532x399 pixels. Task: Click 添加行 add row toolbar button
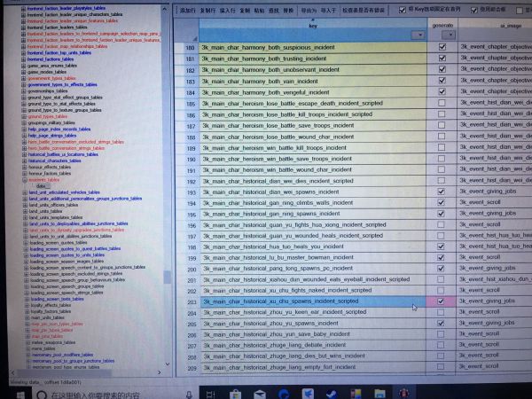pos(187,10)
